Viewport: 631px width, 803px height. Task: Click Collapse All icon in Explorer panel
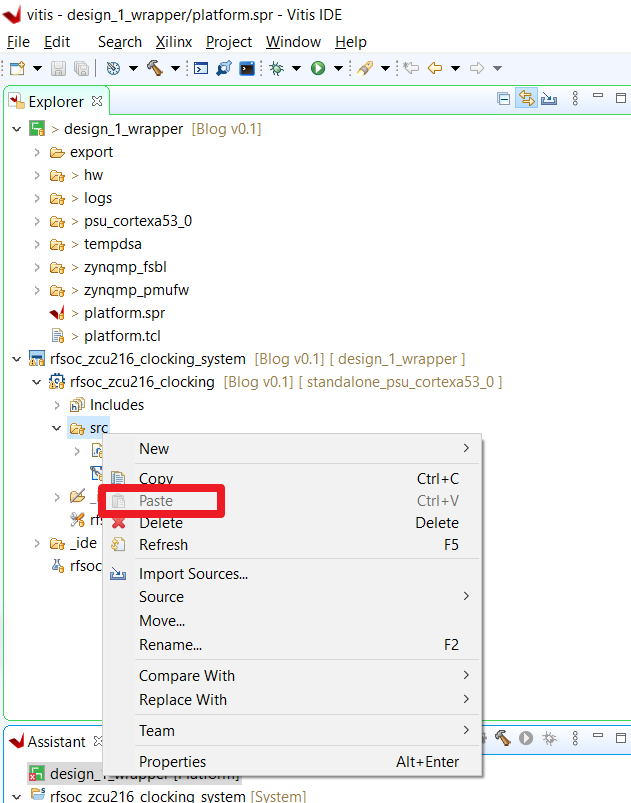click(503, 98)
